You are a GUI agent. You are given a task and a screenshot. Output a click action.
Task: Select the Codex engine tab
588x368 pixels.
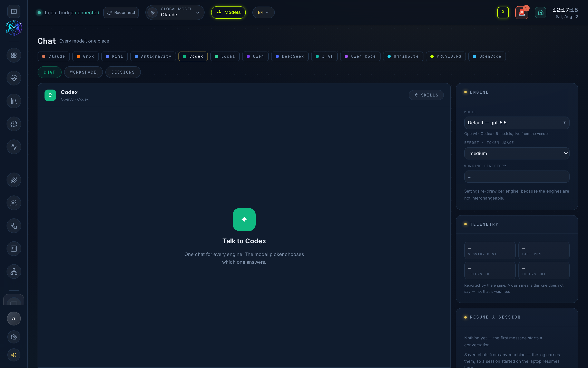[193, 56]
